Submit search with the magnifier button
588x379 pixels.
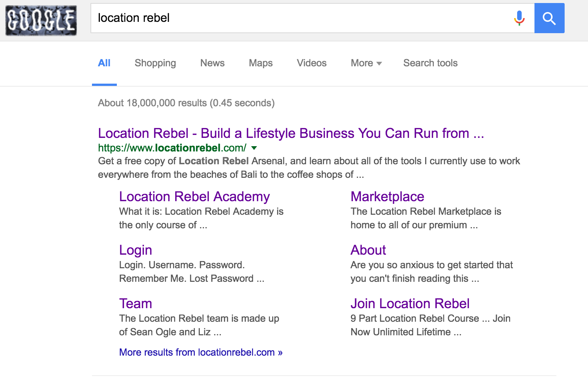pyautogui.click(x=549, y=18)
